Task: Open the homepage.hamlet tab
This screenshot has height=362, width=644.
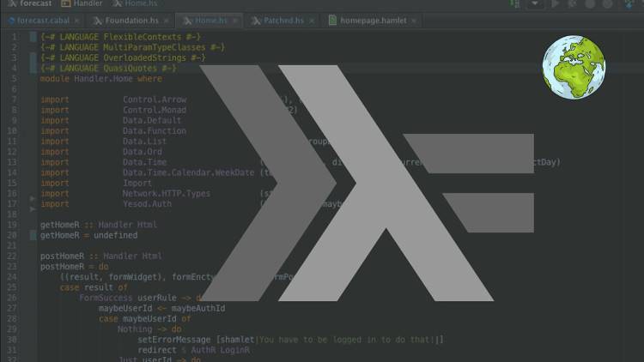Action: pyautogui.click(x=370, y=19)
